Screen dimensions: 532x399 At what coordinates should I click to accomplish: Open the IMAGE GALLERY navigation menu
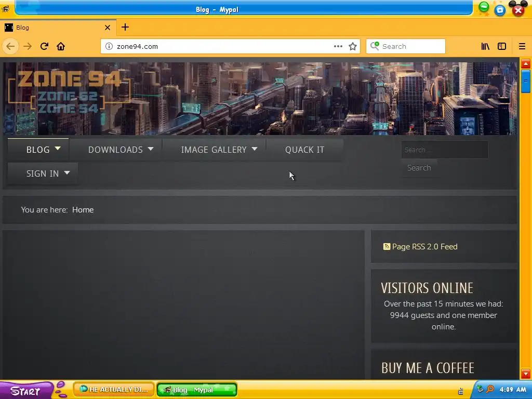click(x=214, y=150)
